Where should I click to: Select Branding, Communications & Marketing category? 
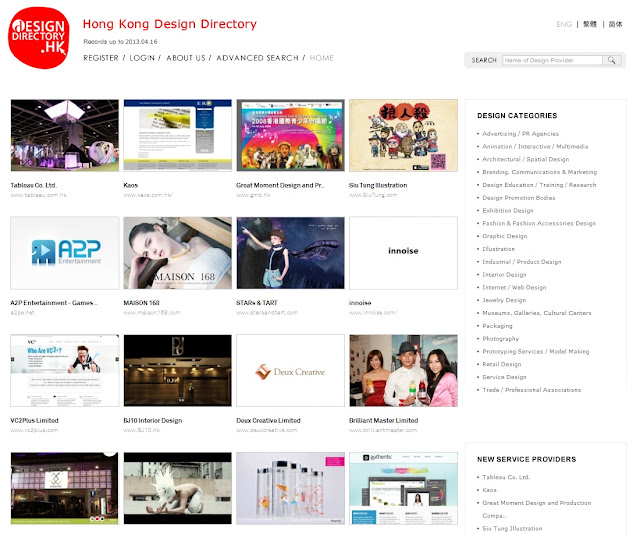(540, 172)
